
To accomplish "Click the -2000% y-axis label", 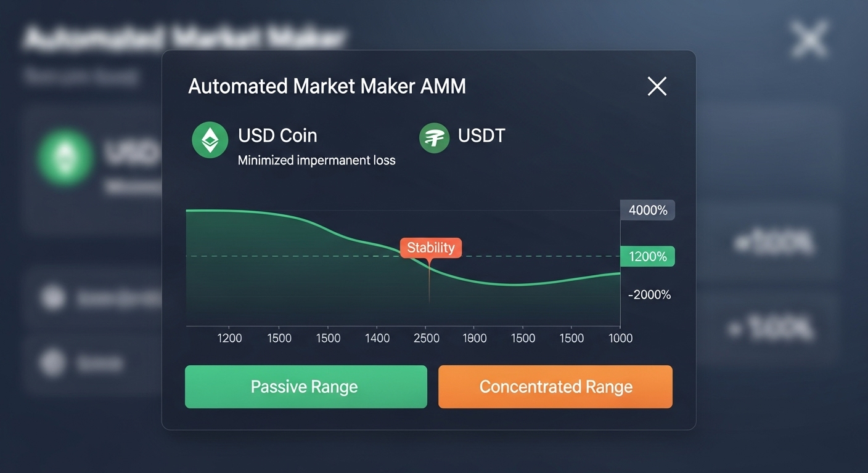I will click(649, 295).
